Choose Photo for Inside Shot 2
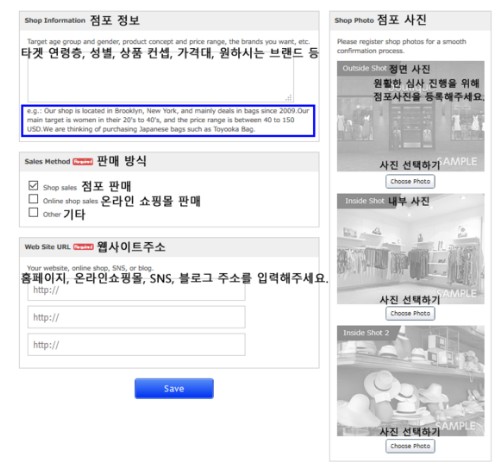Image resolution: width=502 pixels, height=465 pixels. coord(410,446)
